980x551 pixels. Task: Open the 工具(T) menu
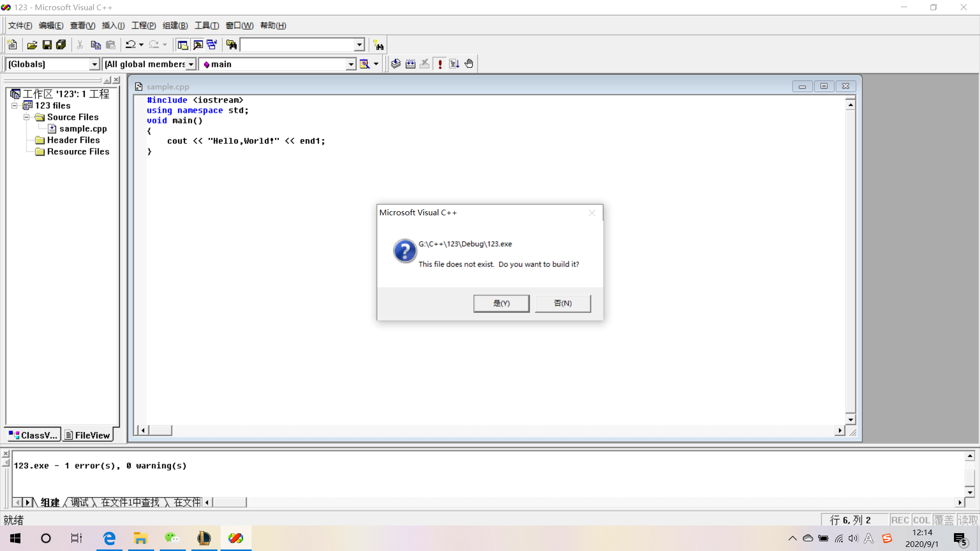click(207, 26)
